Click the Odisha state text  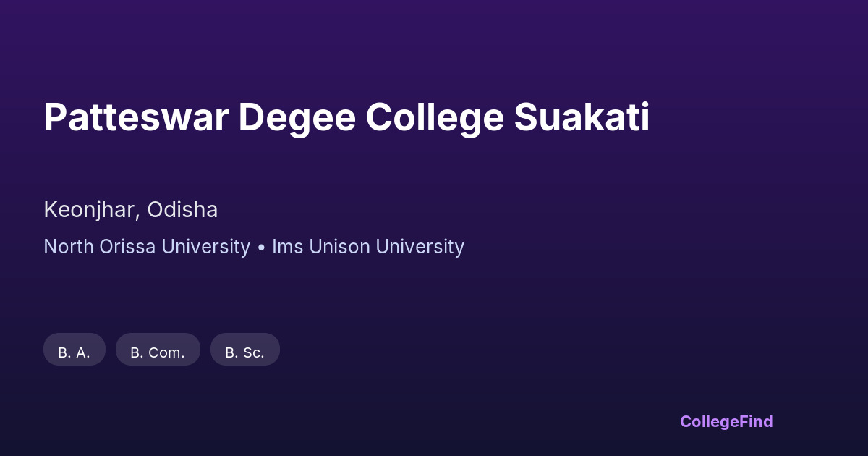tap(182, 210)
